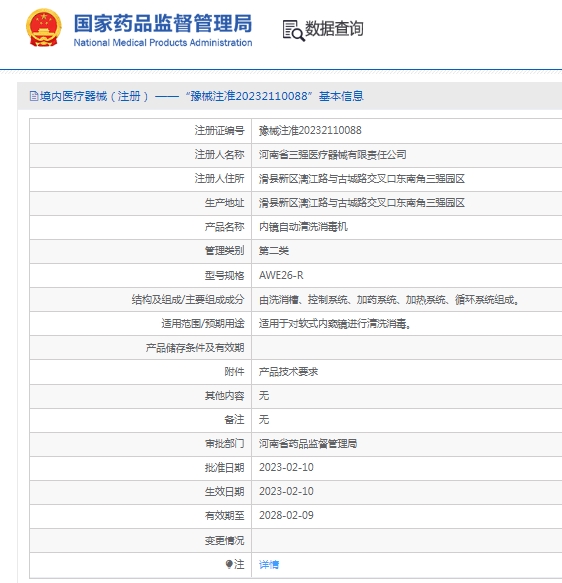Select the 批准日期 value 2023-02-10
Screen dimensions: 562x583
286,467
